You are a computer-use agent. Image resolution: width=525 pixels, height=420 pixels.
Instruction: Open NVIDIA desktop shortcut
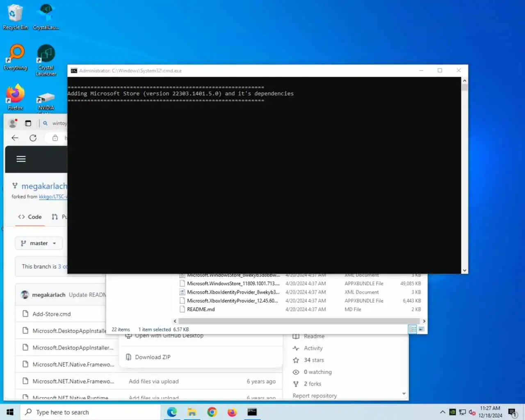(46, 100)
